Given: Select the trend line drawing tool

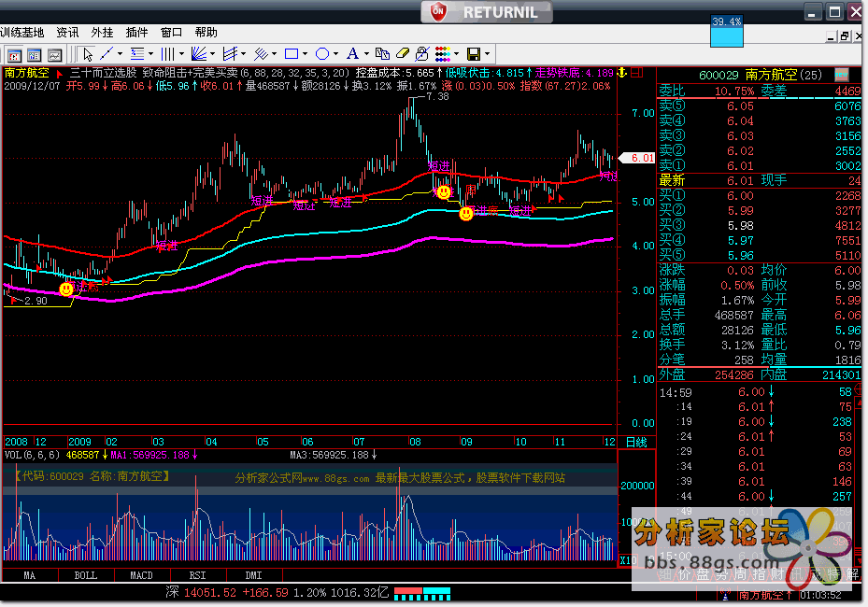Looking at the screenshot, I should tap(107, 53).
